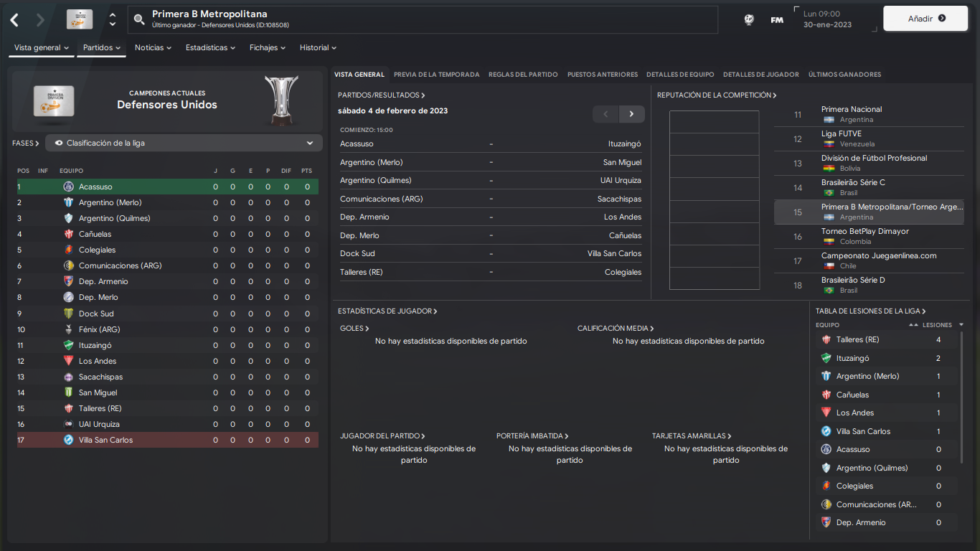Click the San Miguel club badge

68,392
